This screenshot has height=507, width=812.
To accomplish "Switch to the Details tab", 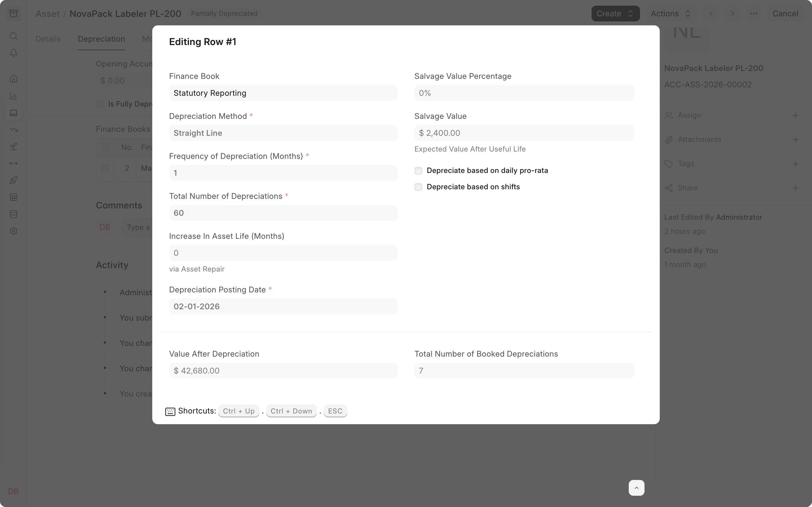I will coord(48,39).
